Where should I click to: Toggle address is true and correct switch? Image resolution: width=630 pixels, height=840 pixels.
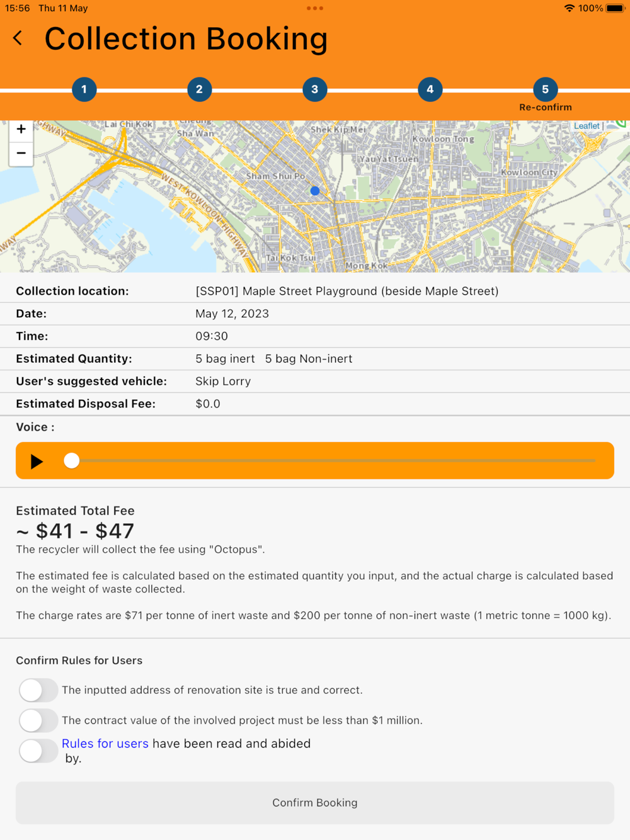click(38, 690)
